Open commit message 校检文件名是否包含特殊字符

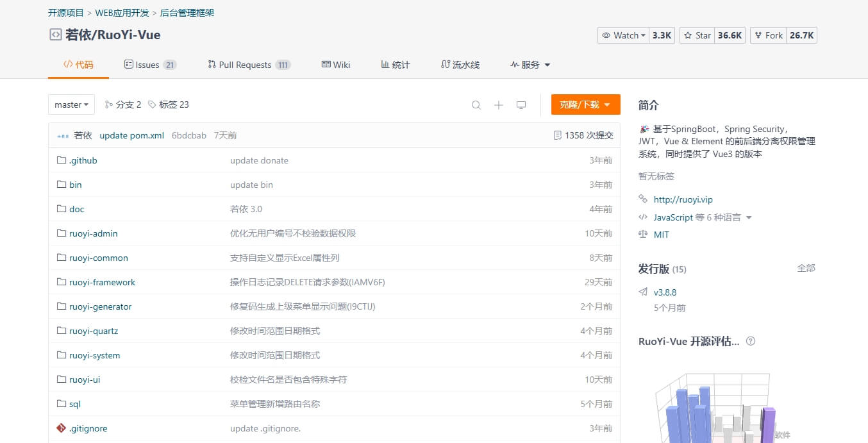(x=288, y=380)
